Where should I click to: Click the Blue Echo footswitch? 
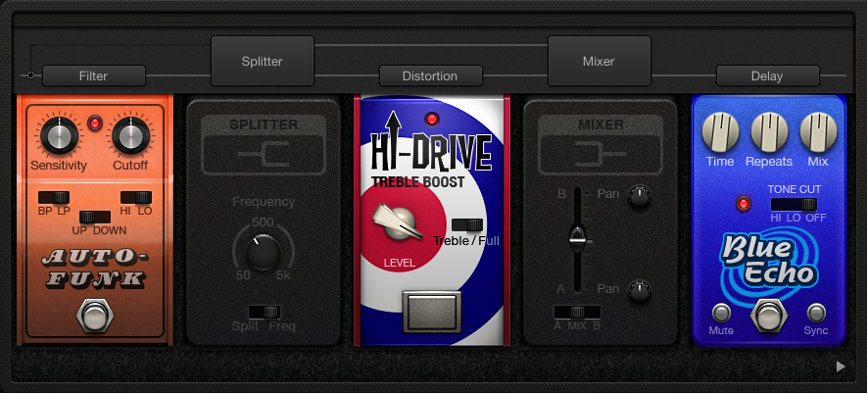pos(768,316)
